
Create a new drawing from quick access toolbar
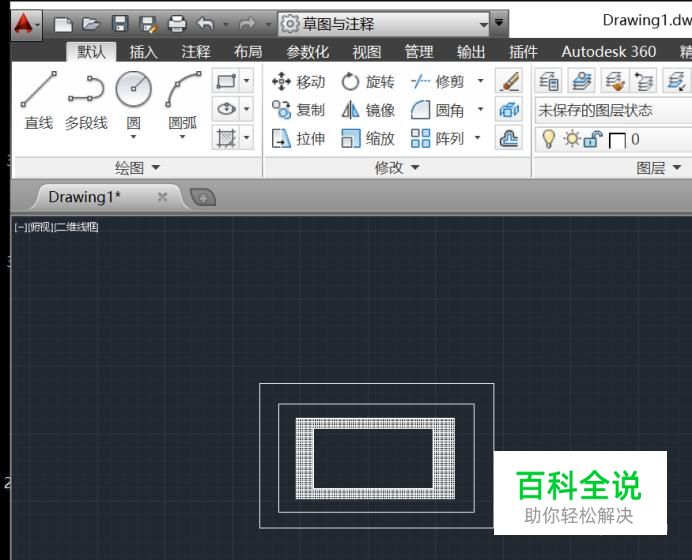63,24
